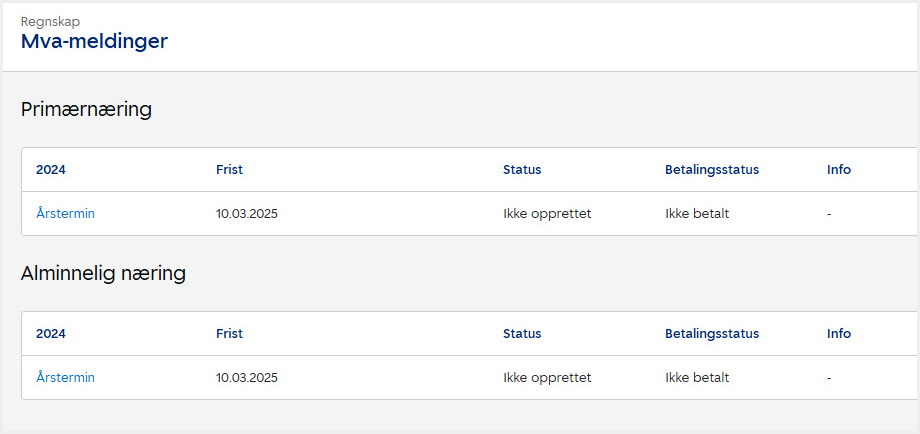Click Betalingsstatus header in Alminnelig næring table
The height and width of the screenshot is (434, 920).
pyautogui.click(x=712, y=334)
